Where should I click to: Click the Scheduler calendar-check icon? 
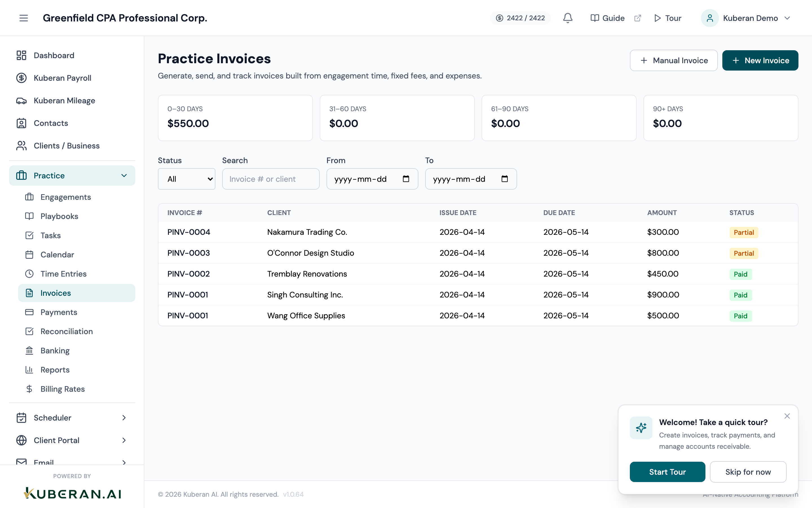click(21, 418)
